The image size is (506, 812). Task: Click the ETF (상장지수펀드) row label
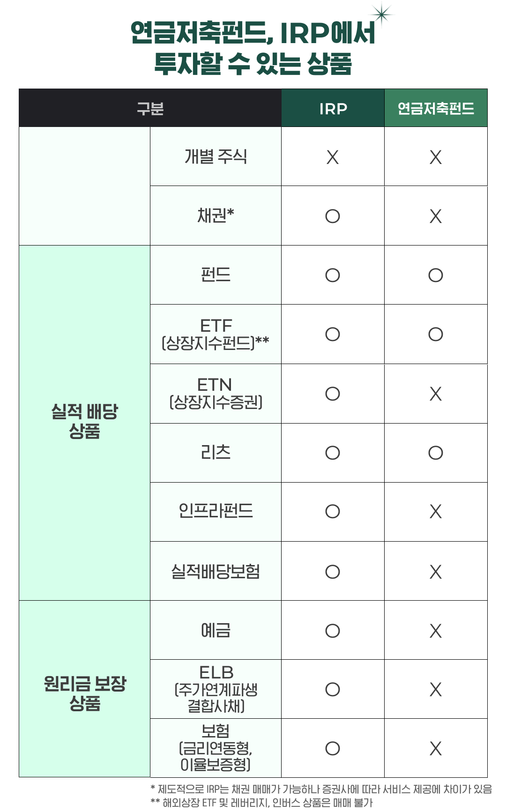(x=216, y=334)
